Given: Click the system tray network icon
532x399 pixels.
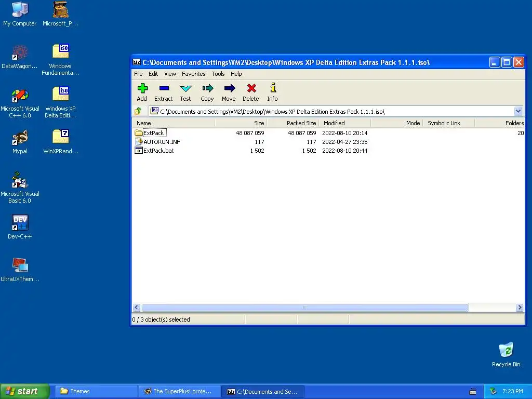Looking at the screenshot, I should pyautogui.click(x=493, y=391).
